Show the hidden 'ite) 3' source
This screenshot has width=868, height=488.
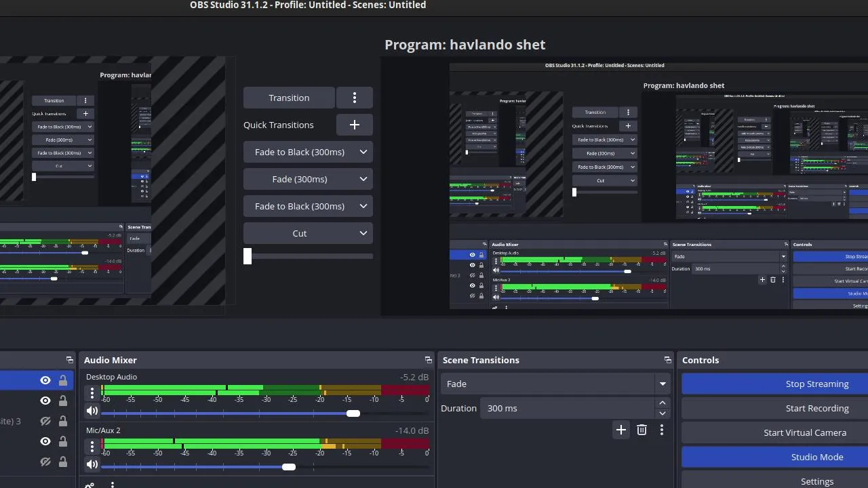45,421
